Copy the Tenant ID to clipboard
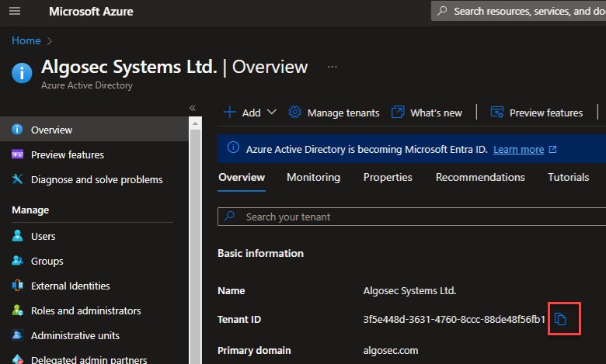The image size is (606, 364). pos(561,319)
